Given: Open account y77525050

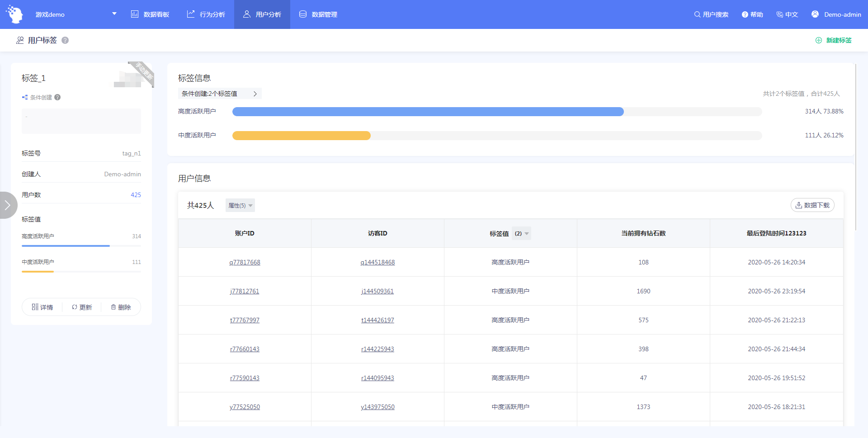Looking at the screenshot, I should [245, 407].
